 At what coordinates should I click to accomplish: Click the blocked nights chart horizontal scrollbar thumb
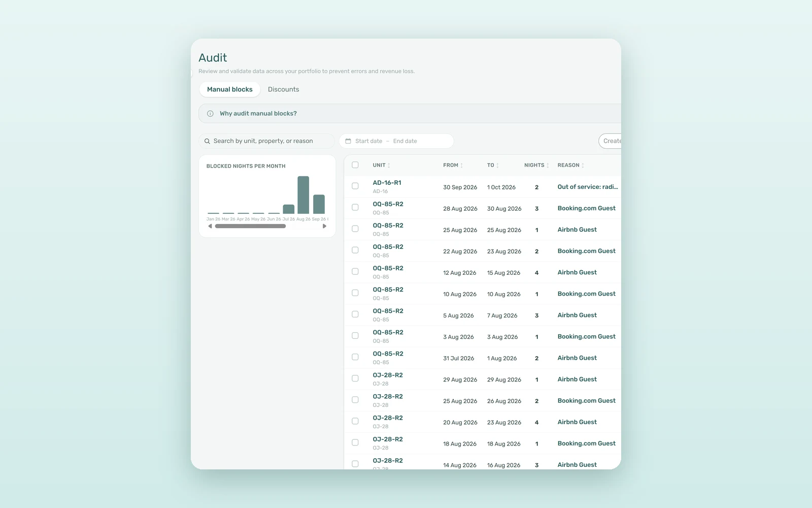click(x=250, y=226)
